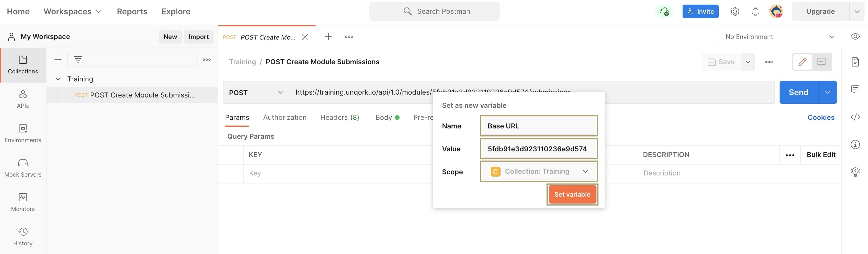Open the History sidebar panel
Image resolution: width=868 pixels, height=254 pixels.
click(23, 237)
